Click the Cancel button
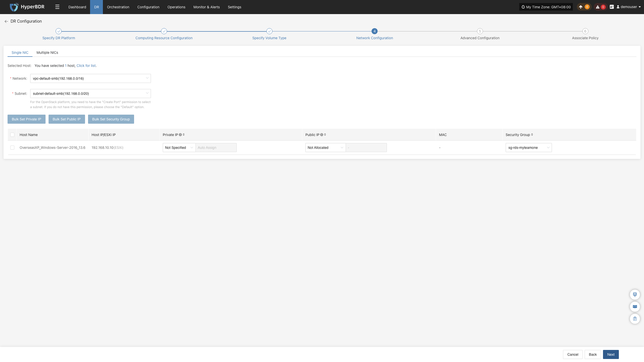 pyautogui.click(x=573, y=354)
